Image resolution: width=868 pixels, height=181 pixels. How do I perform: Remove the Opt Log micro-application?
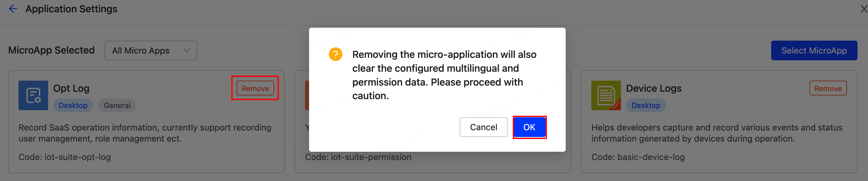(255, 88)
